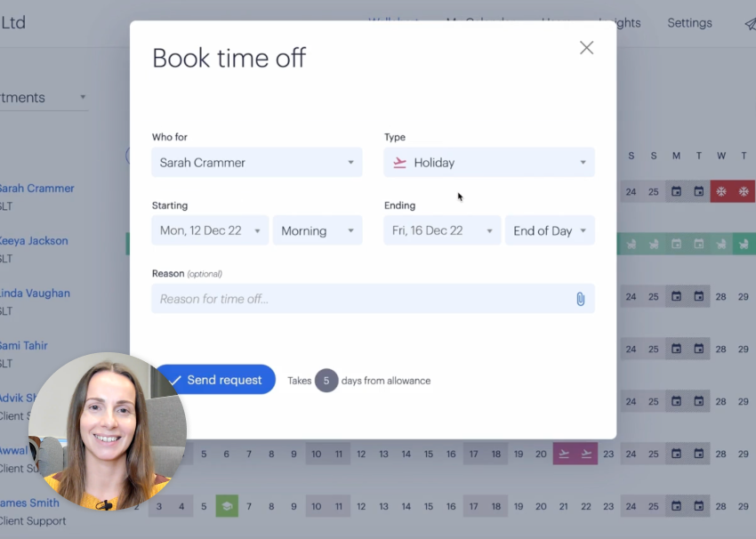Expand the starting date Mon, 12 Dec 22
The image size is (756, 539).
point(210,231)
